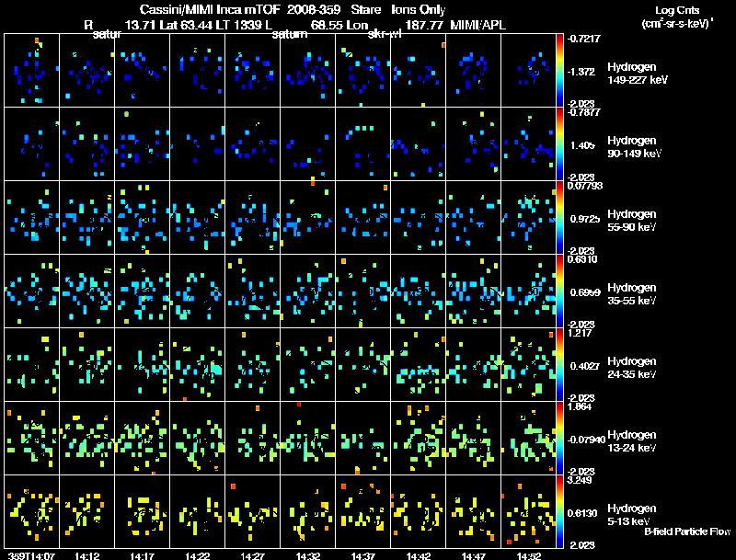Click the '0.6130' colorbar value

(582, 514)
